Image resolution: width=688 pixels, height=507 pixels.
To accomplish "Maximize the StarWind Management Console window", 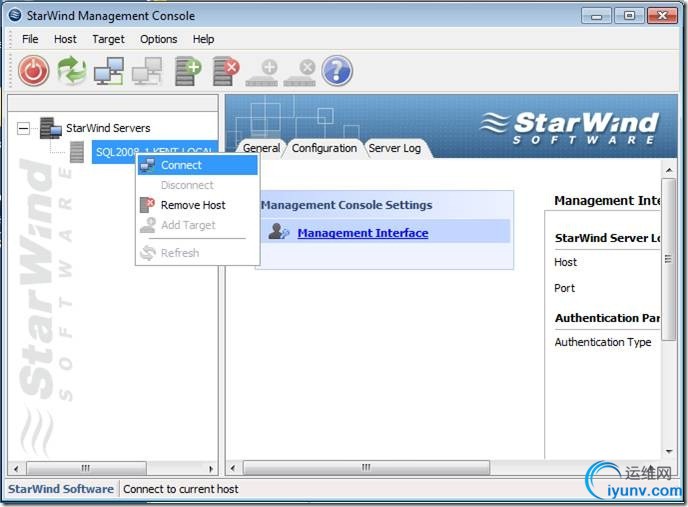I will click(x=629, y=16).
